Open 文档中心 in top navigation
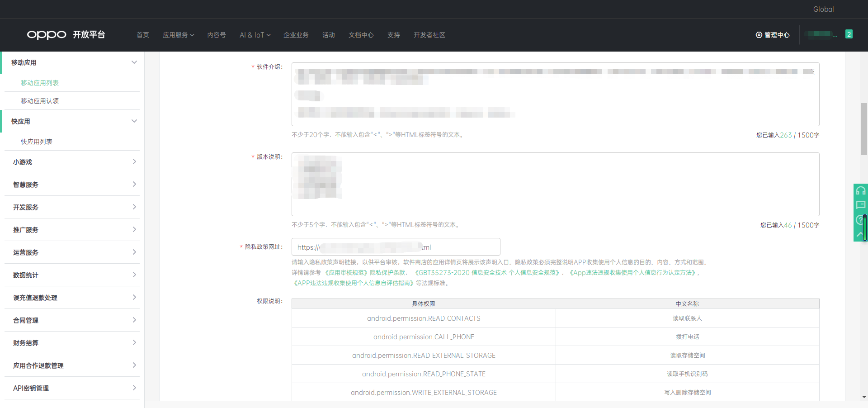 [361, 35]
